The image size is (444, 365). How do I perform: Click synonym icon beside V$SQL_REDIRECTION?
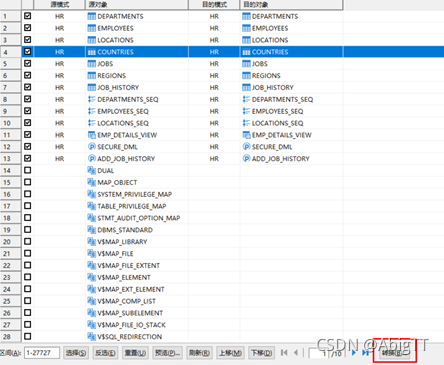click(91, 337)
